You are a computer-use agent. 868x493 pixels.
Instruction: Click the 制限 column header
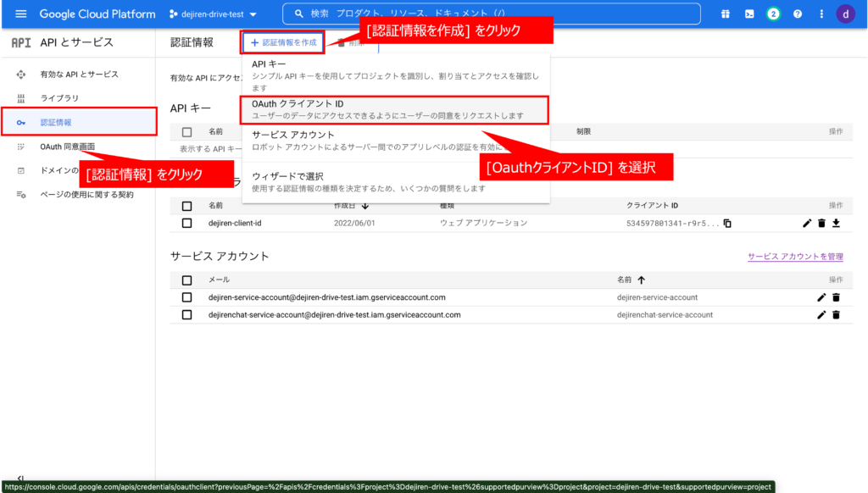[x=583, y=131]
